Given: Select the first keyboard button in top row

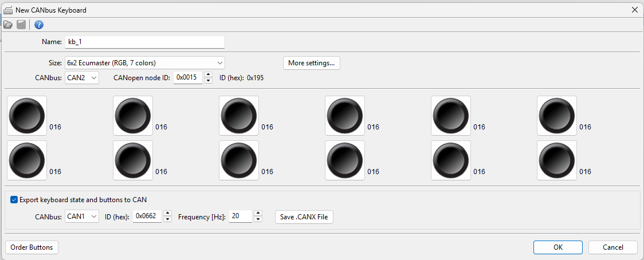Looking at the screenshot, I should 27,116.
